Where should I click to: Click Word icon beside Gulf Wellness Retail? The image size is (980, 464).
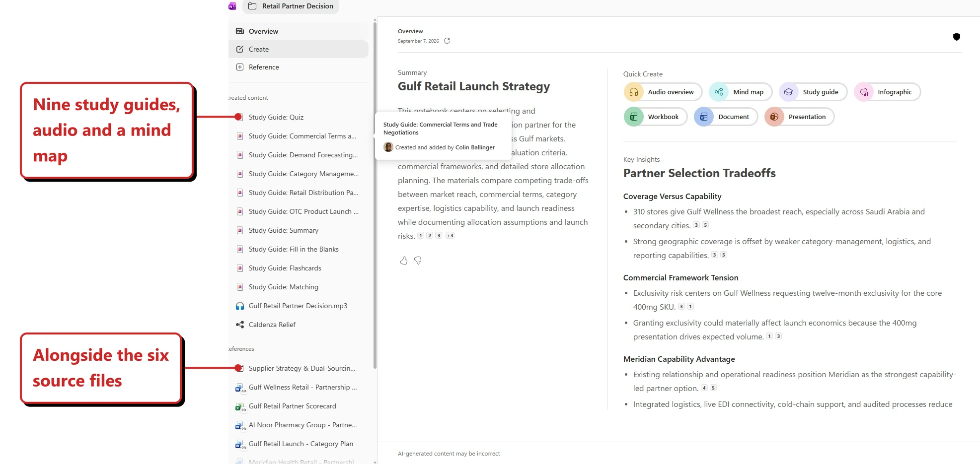(240, 388)
